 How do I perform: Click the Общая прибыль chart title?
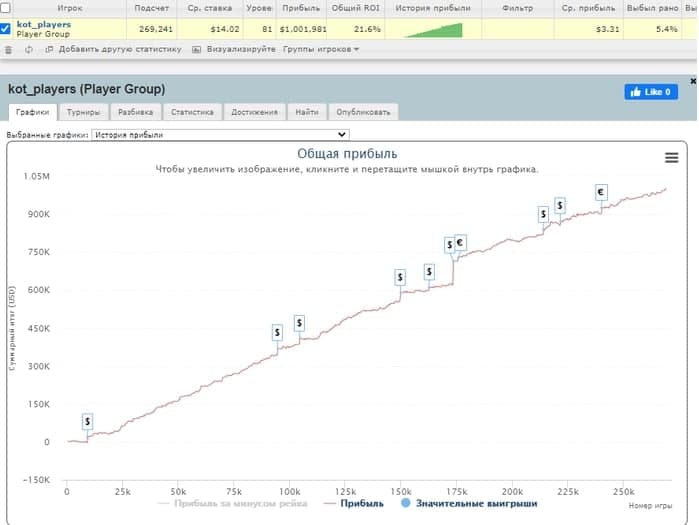pyautogui.click(x=347, y=154)
